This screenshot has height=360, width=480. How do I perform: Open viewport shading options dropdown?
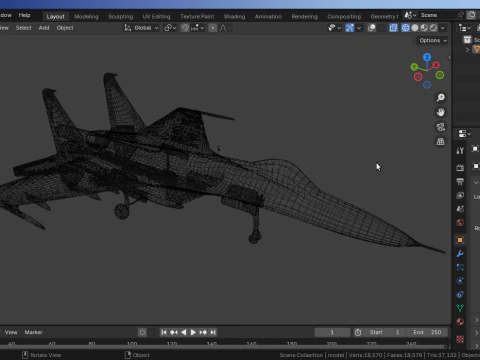point(443,28)
